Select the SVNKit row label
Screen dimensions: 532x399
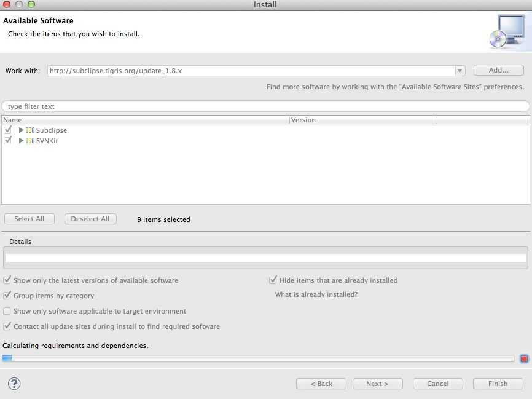click(47, 141)
